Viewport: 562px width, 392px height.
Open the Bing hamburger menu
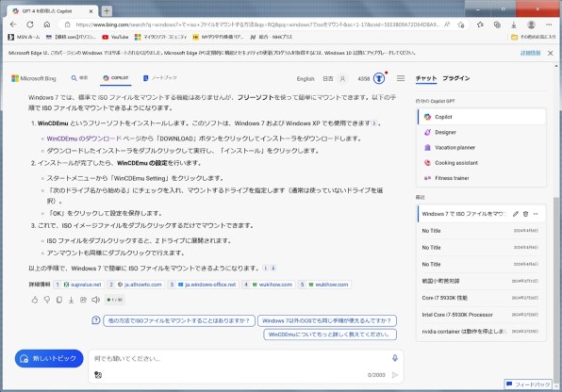click(401, 78)
